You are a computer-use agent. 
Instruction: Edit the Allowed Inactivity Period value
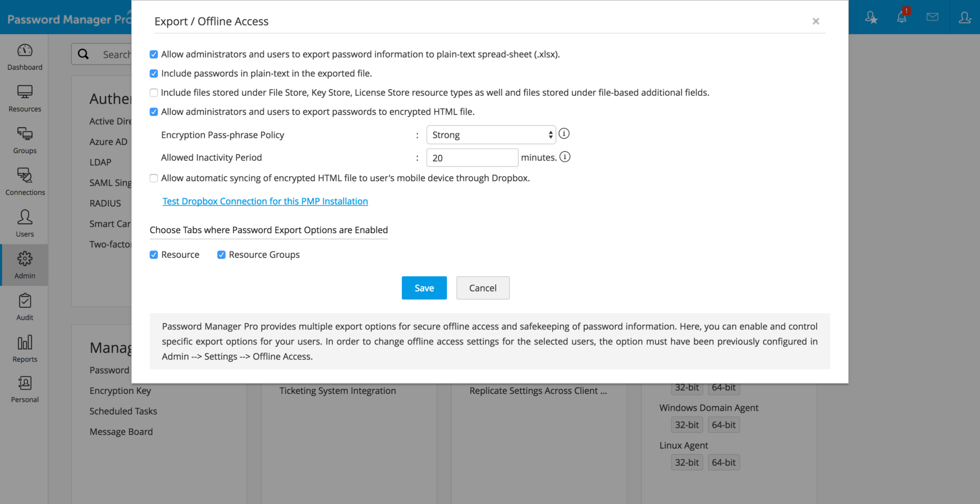(x=472, y=157)
